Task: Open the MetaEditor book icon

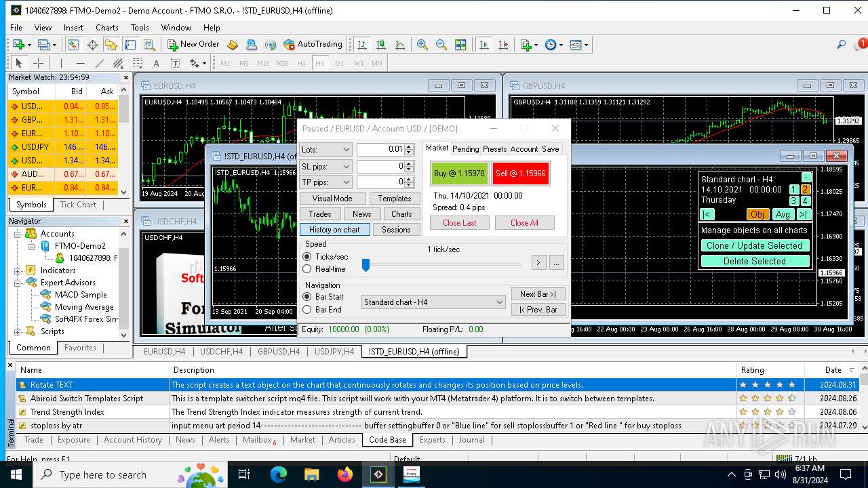Action: [x=233, y=45]
